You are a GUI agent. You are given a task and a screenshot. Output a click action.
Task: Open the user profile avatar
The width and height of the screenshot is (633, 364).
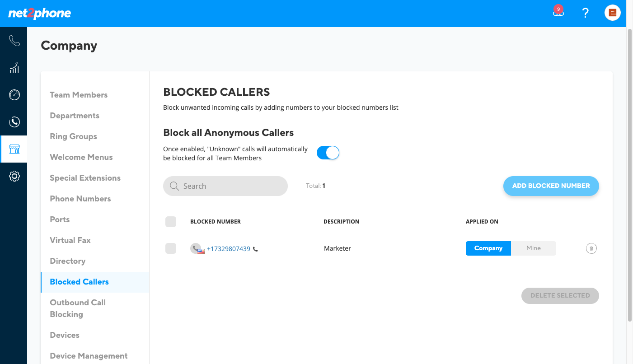[x=613, y=13]
